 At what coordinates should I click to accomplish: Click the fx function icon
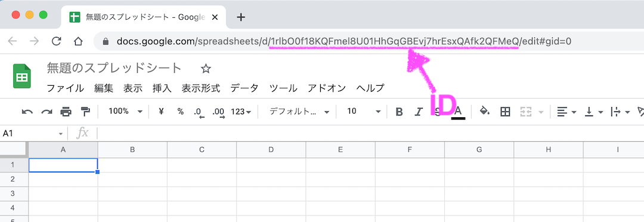click(83, 133)
